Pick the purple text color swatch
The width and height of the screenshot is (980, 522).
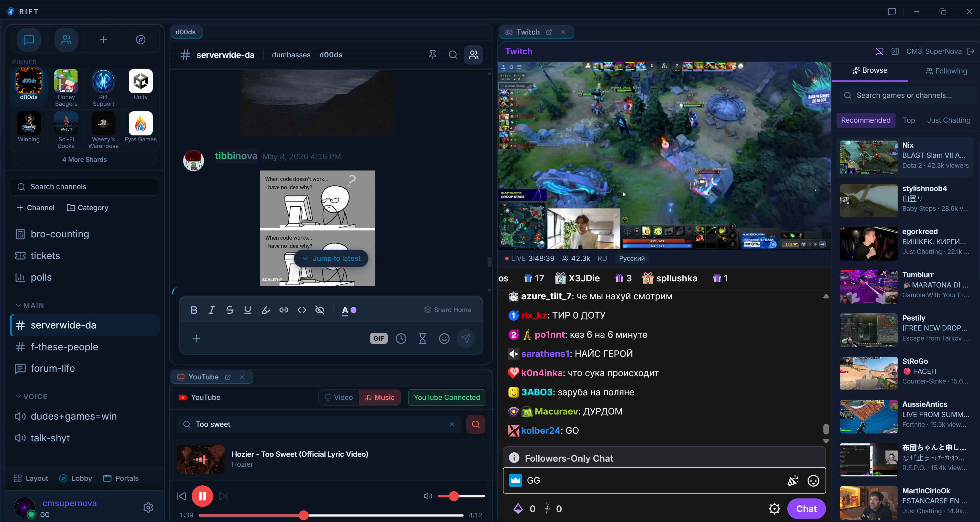(353, 310)
